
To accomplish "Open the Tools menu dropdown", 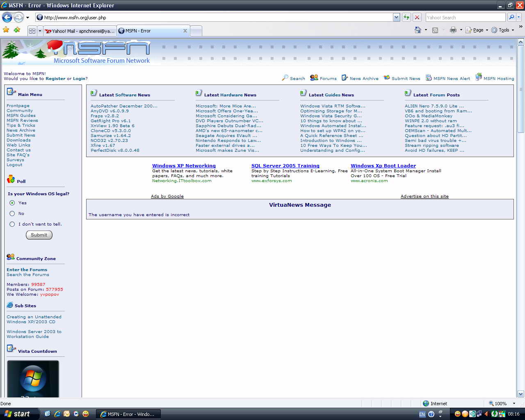I will 502,30.
